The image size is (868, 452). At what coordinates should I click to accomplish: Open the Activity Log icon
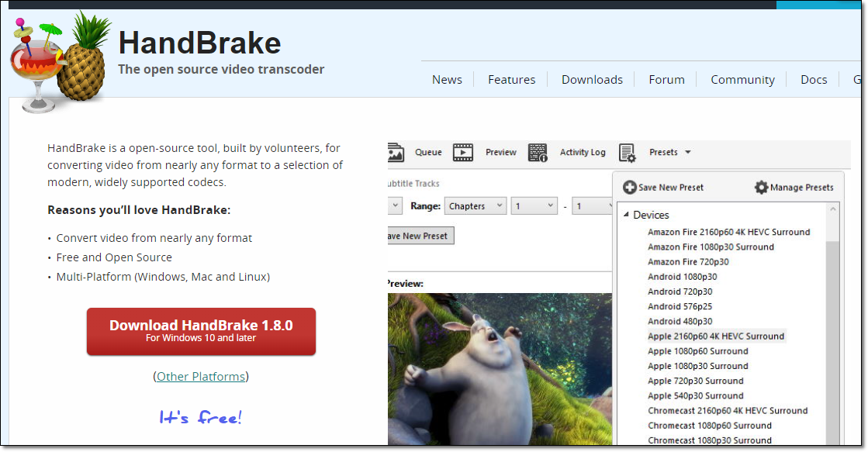[x=538, y=152]
